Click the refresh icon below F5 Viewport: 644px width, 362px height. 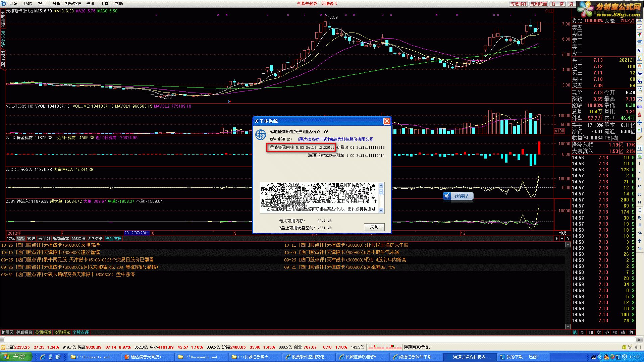pos(640,156)
